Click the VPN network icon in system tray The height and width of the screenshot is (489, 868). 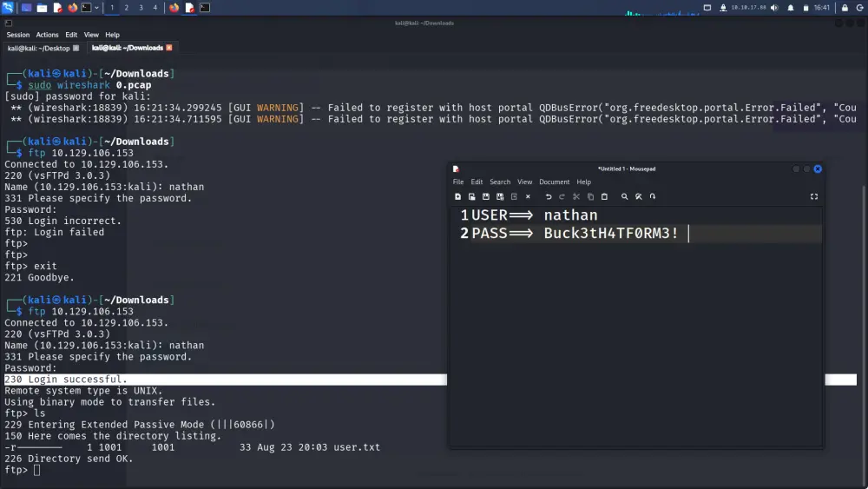pos(723,8)
